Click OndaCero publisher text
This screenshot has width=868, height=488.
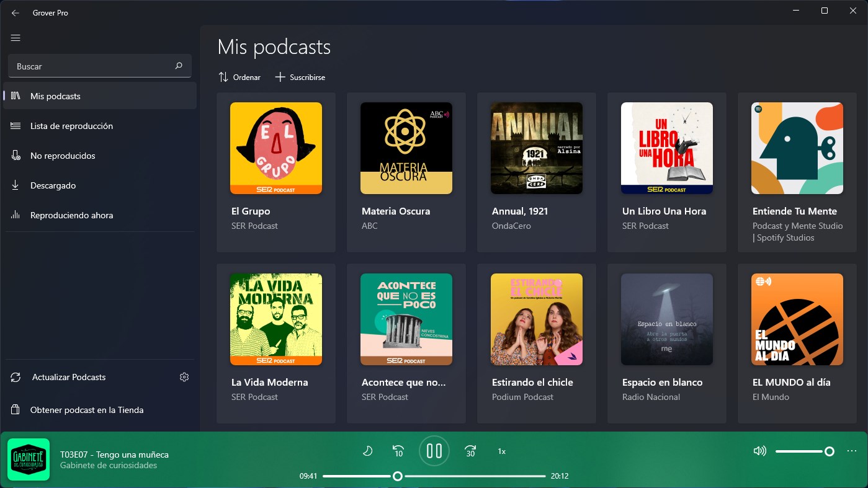tap(511, 226)
